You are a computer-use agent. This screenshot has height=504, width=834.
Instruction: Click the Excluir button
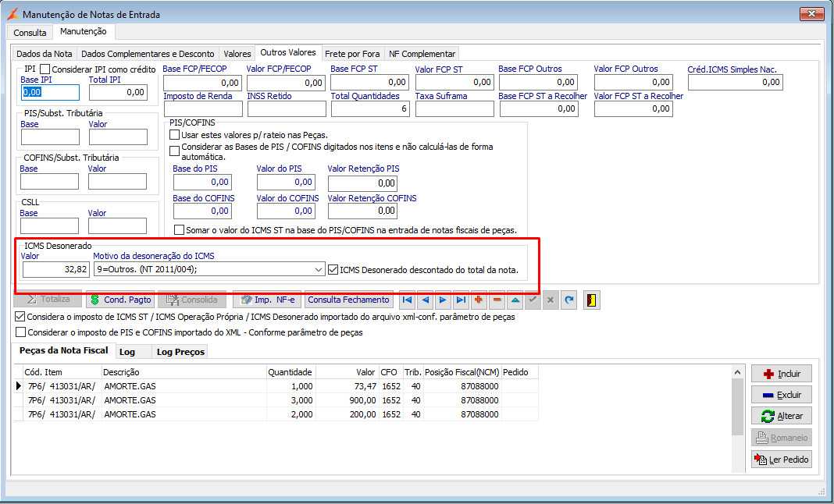782,395
